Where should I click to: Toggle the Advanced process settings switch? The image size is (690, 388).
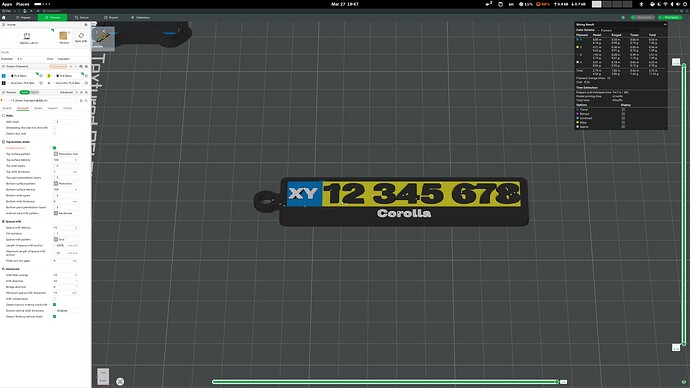pyautogui.click(x=77, y=92)
